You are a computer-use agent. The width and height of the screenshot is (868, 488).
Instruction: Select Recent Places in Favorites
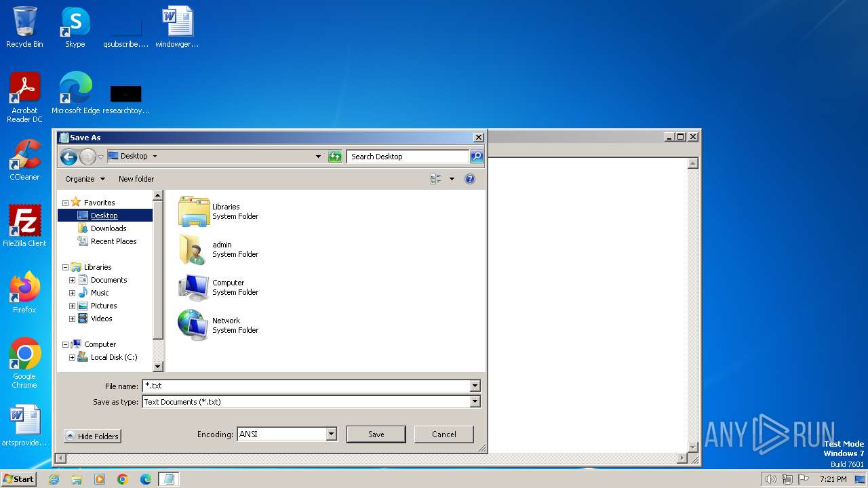click(x=113, y=241)
